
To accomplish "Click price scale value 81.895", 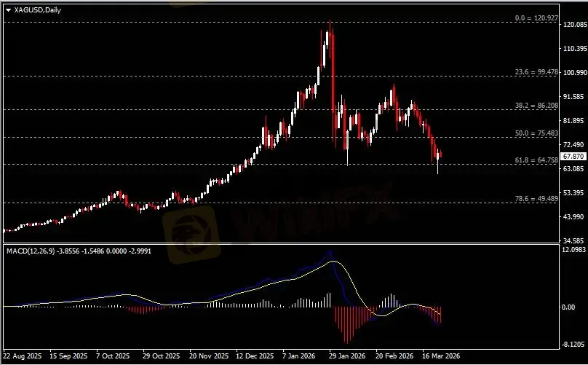I will 573,120.
